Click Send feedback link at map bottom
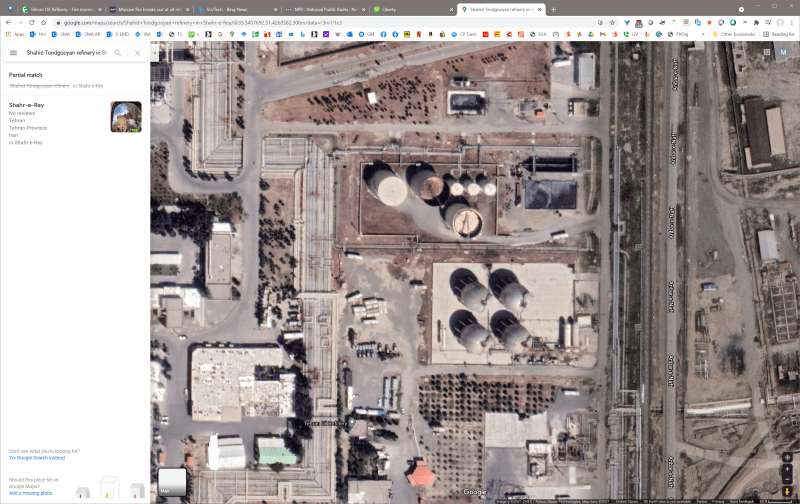Viewport: 800px width, 504px height. pyautogui.click(x=741, y=501)
